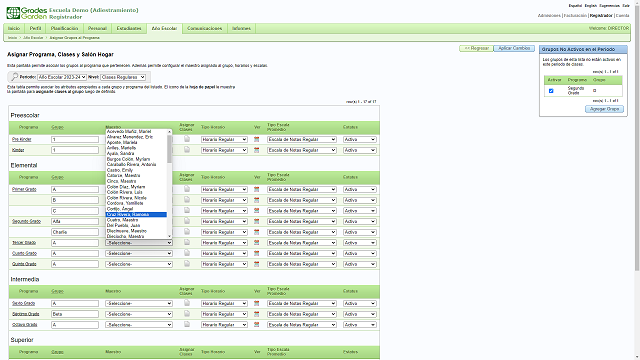
Task: Select 'Cortijo, Angel' in teacher list
Action: coord(136,209)
